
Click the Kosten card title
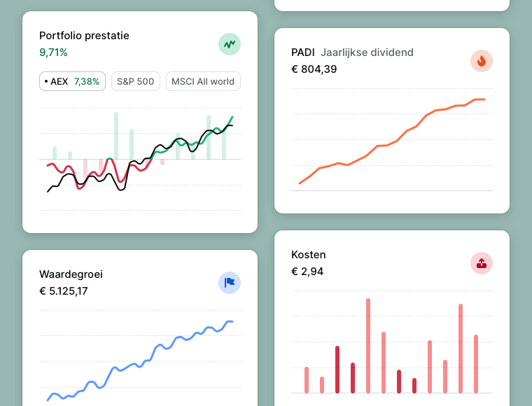click(x=308, y=255)
